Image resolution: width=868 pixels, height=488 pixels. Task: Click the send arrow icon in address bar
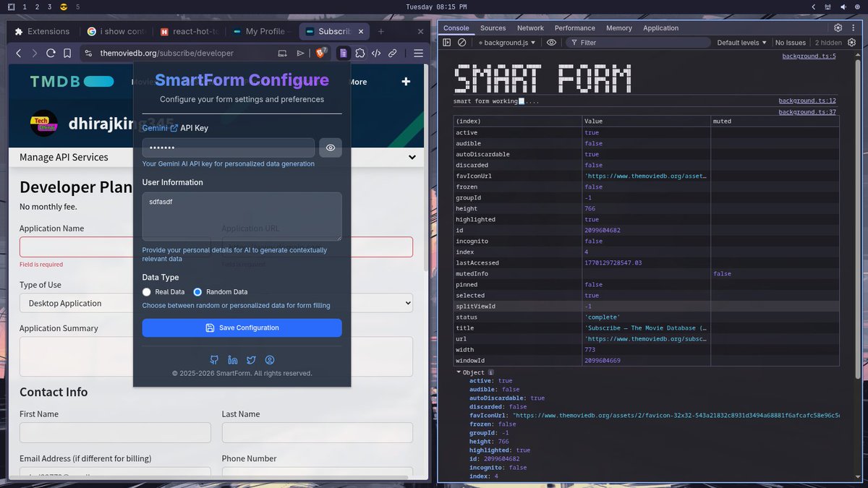tap(301, 53)
